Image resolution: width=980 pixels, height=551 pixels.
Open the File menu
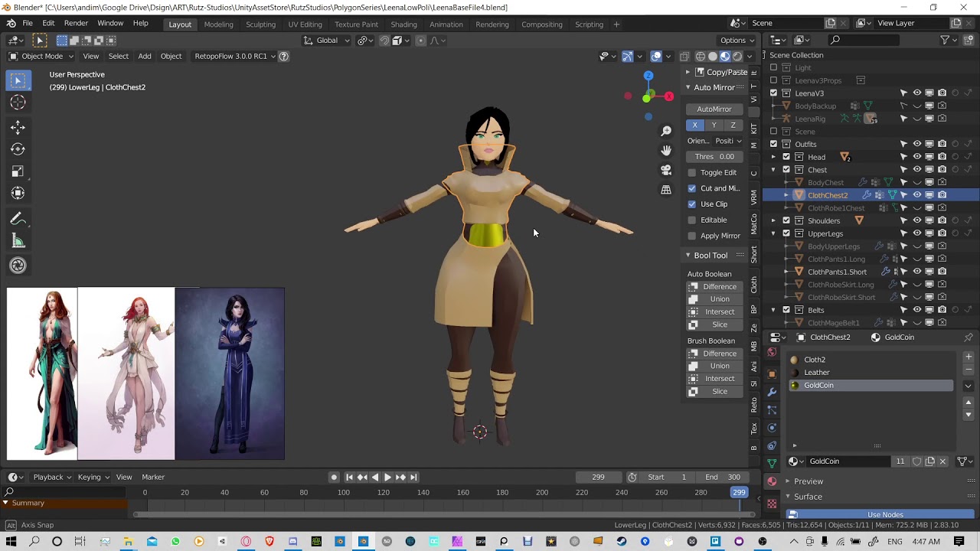28,24
